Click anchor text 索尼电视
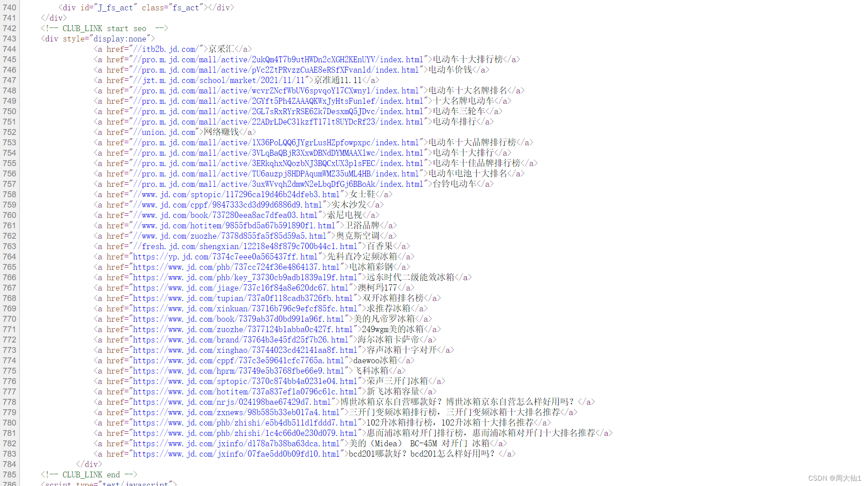Viewport: 868px width, 486px height. point(344,215)
